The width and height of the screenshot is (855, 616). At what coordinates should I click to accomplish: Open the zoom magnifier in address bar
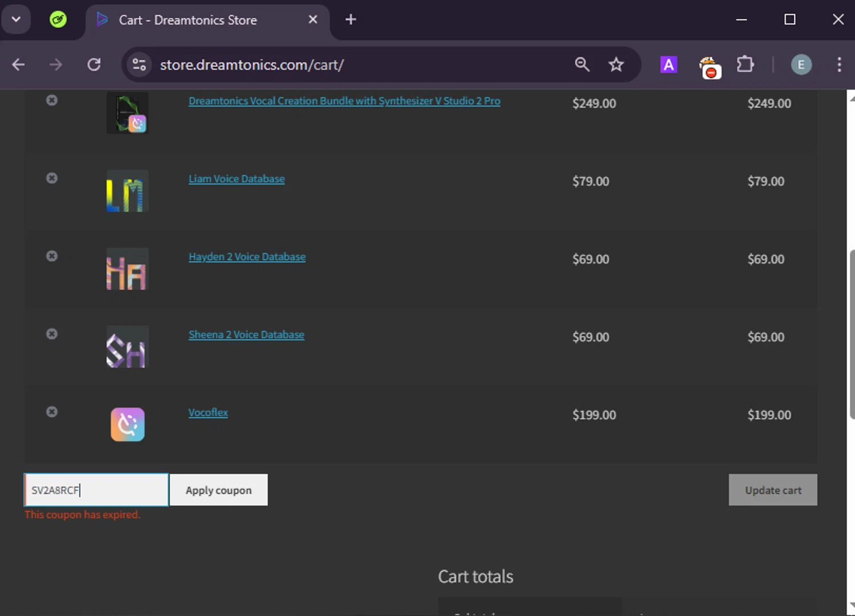click(582, 64)
